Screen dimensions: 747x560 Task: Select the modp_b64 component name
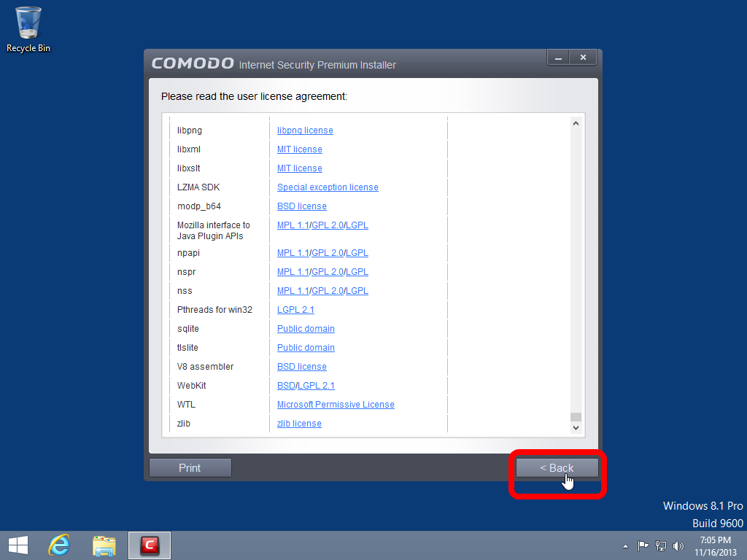pyautogui.click(x=199, y=206)
